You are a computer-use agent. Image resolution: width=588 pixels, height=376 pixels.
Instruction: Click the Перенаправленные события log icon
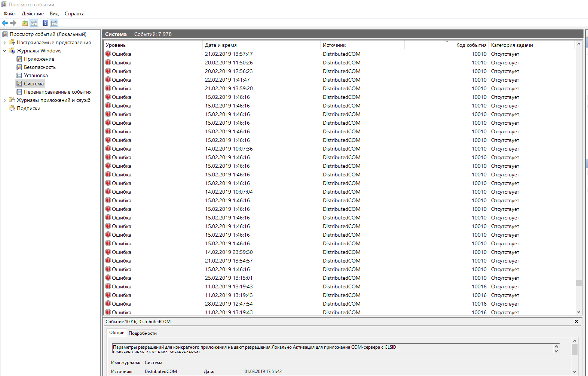pyautogui.click(x=19, y=92)
